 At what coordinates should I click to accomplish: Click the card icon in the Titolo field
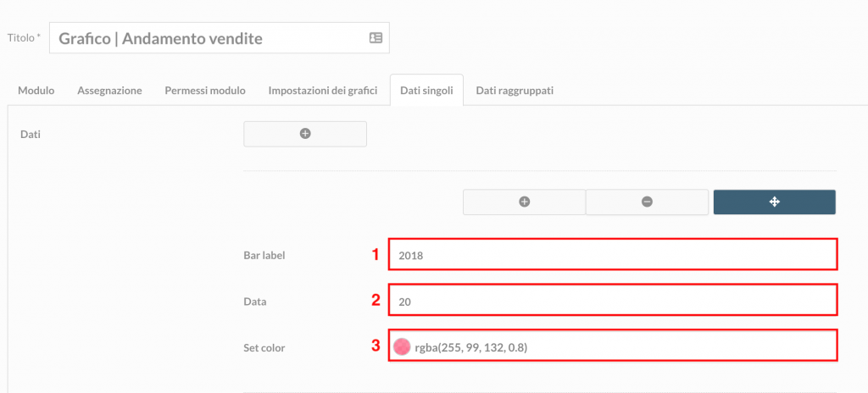[x=376, y=38]
